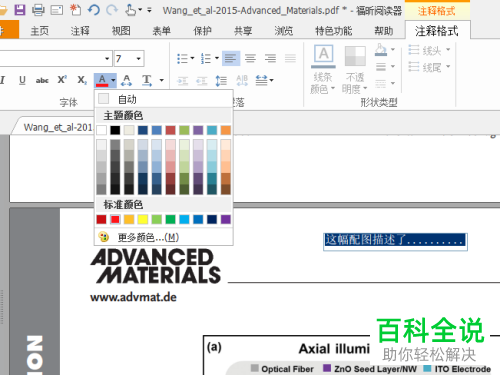Expand the font color dropdown arrow

coord(113,80)
